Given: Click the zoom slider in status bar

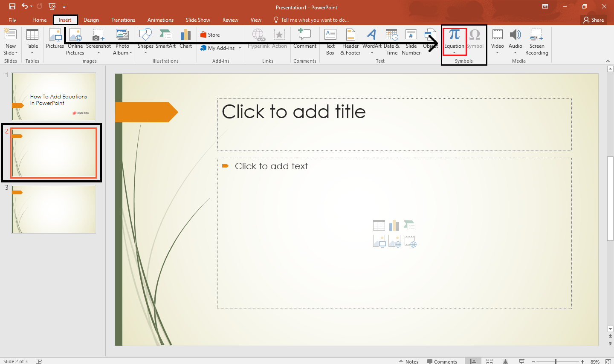Looking at the screenshot, I should point(556,361).
